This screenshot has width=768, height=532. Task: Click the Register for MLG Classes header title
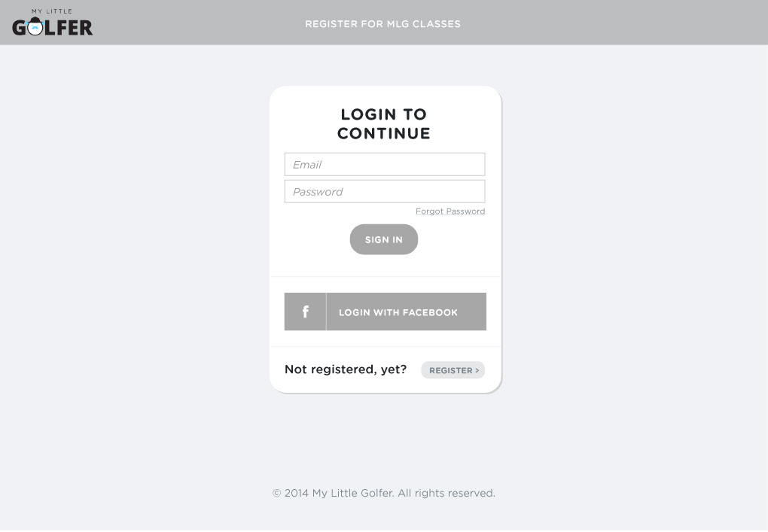point(383,24)
